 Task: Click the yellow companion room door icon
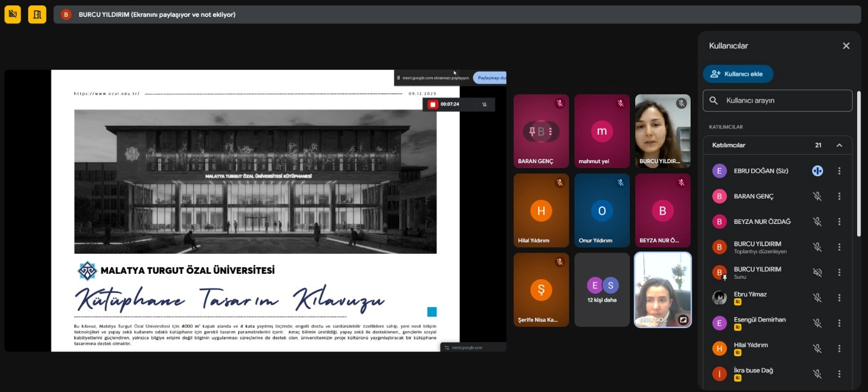pos(37,15)
